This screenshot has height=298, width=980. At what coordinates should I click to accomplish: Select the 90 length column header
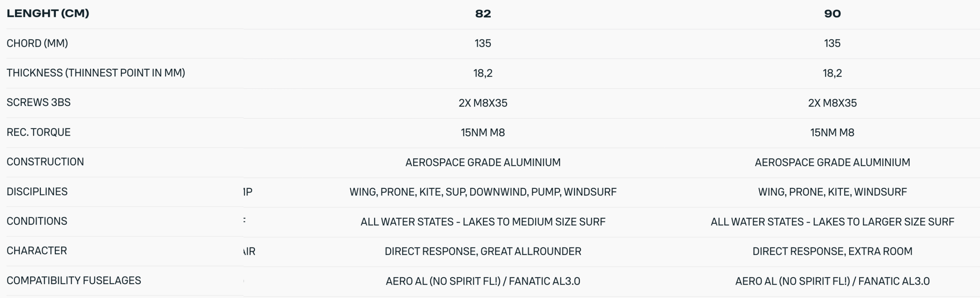[x=832, y=14]
